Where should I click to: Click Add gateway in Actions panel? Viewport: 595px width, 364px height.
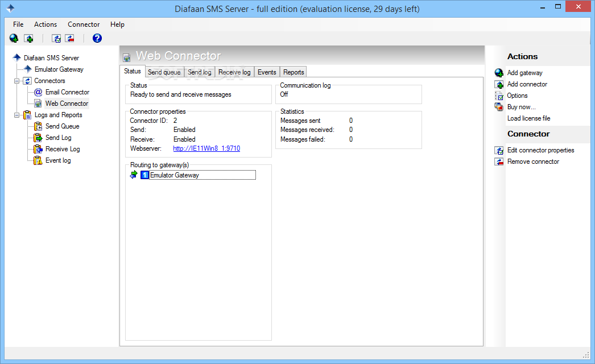pos(525,73)
